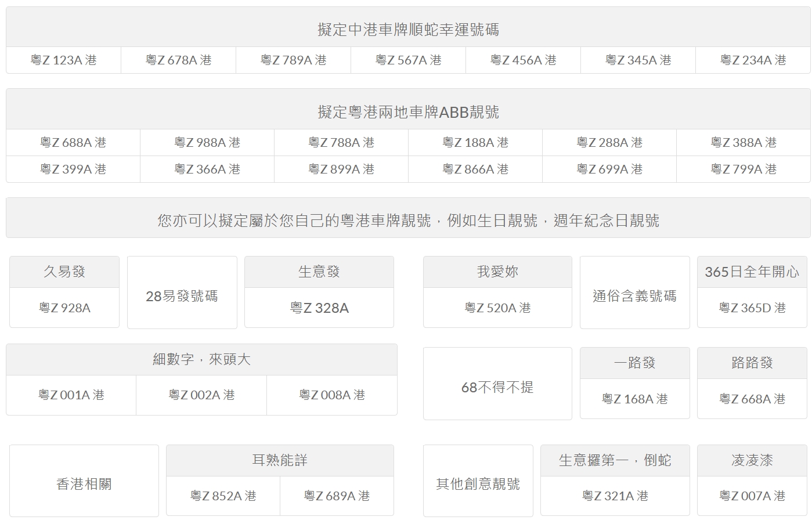
Task: Select the 粵Z 168A 港 plate
Action: [634, 399]
